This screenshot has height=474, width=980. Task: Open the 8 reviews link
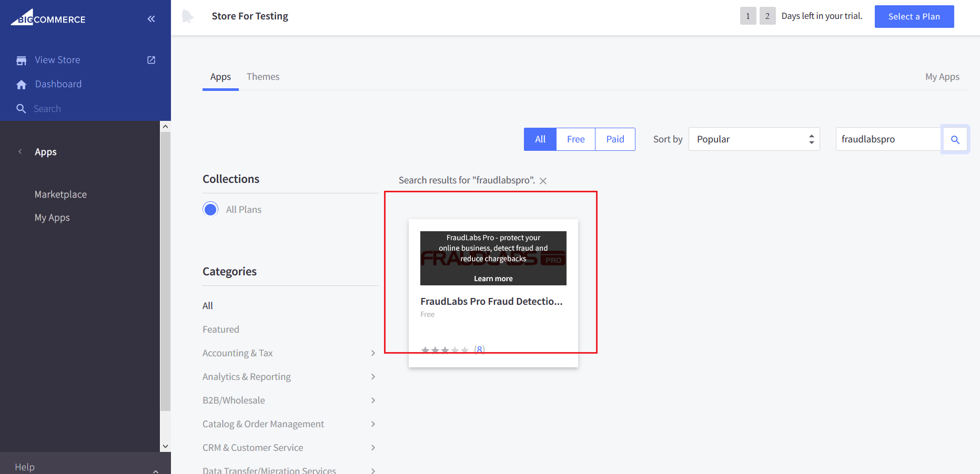click(x=479, y=350)
